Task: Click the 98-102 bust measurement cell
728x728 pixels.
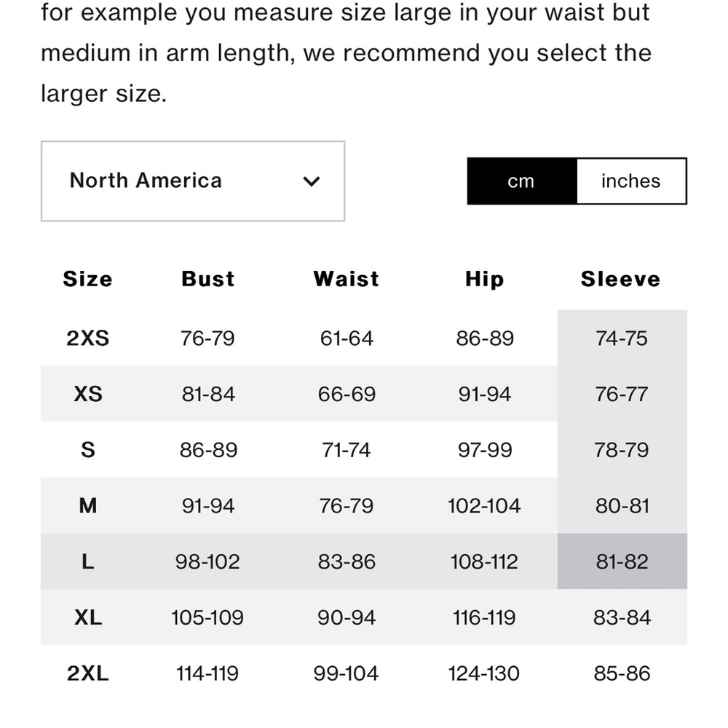Action: click(207, 561)
